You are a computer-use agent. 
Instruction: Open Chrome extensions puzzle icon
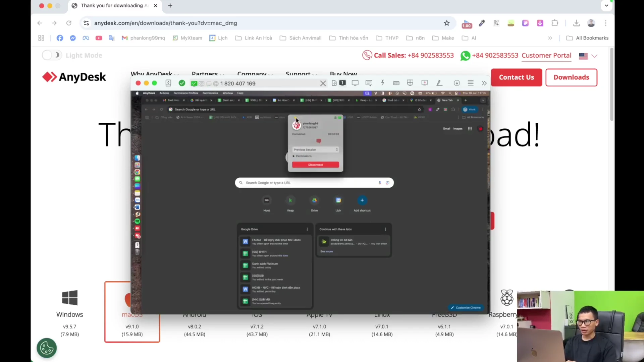pyautogui.click(x=555, y=23)
